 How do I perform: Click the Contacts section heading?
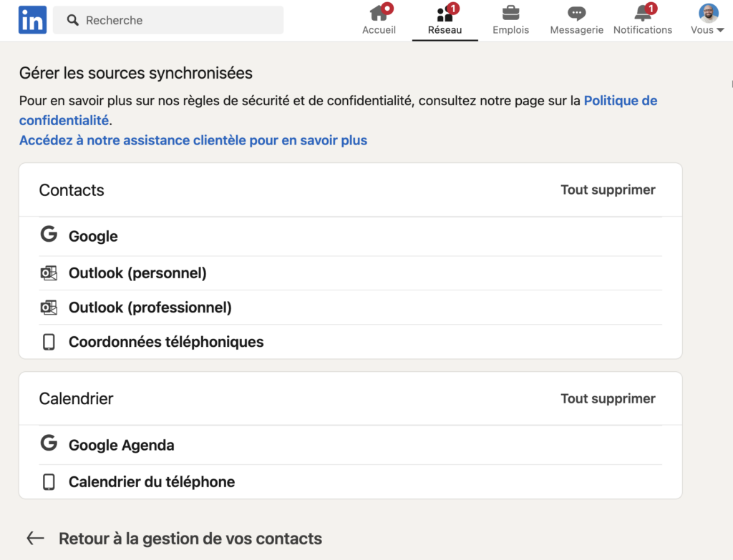point(72,190)
